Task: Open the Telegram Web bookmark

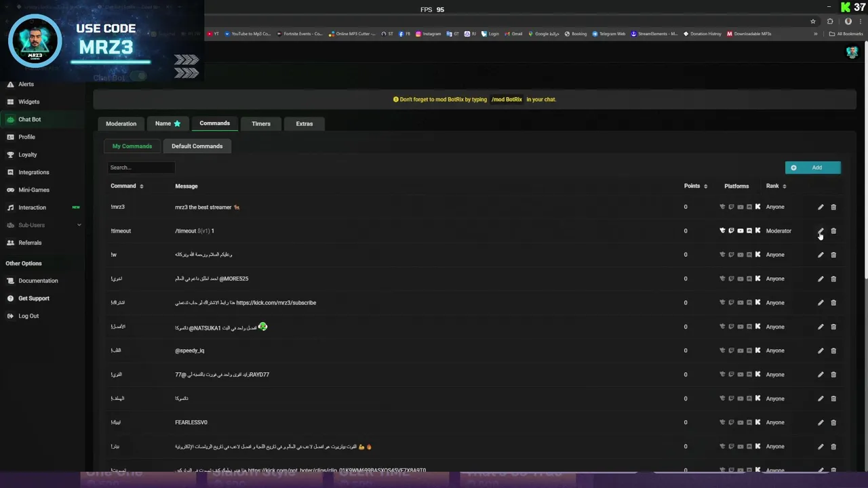Action: (x=608, y=33)
